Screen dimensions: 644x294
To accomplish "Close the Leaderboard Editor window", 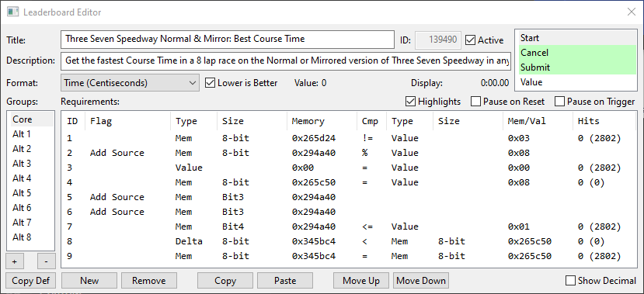I will (x=632, y=12).
